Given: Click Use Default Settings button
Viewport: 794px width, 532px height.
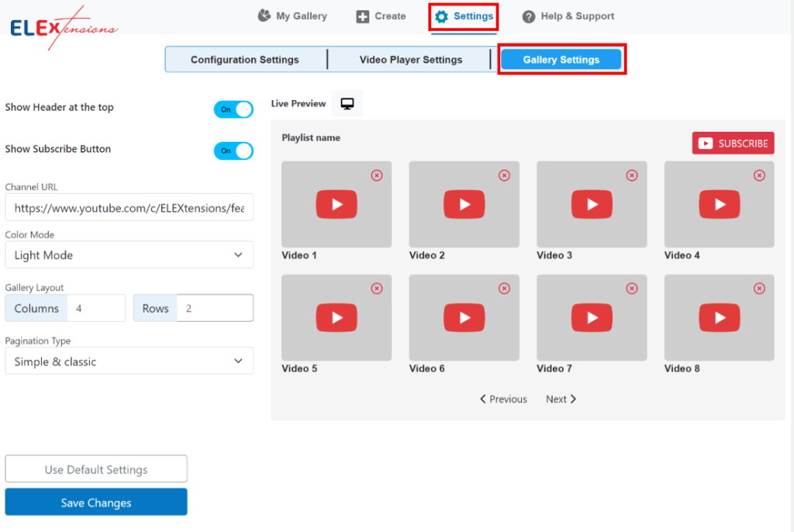Looking at the screenshot, I should click(96, 469).
